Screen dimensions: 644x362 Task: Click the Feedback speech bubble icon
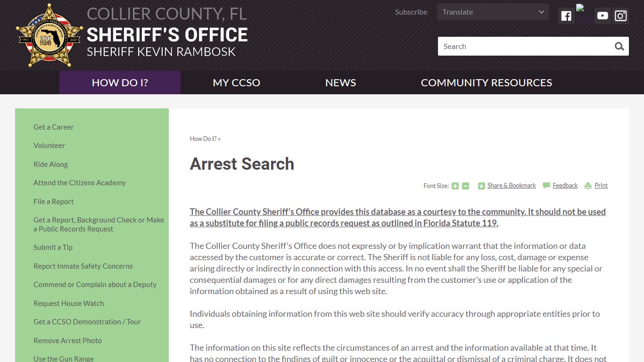(x=546, y=186)
